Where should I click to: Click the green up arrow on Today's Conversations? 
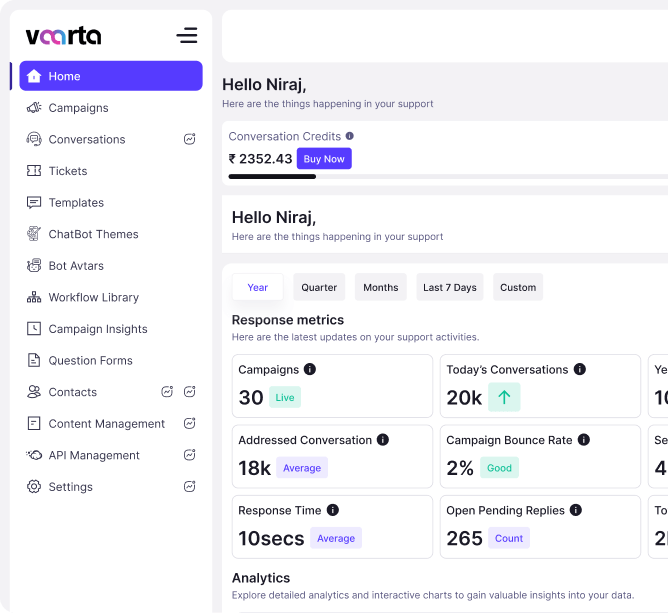click(x=504, y=397)
